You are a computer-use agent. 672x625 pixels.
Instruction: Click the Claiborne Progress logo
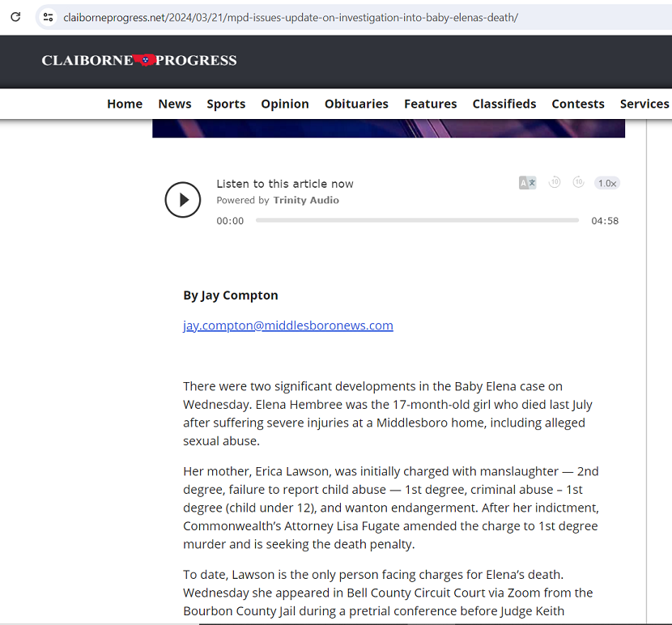tap(139, 60)
